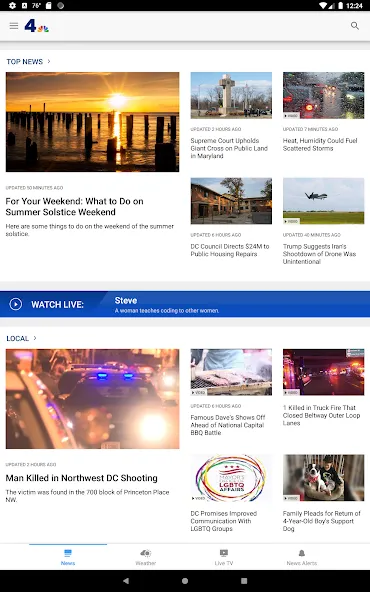Tap video badge on LGBTQ Affairs thumbnail
This screenshot has width=370, height=592.
click(199, 498)
